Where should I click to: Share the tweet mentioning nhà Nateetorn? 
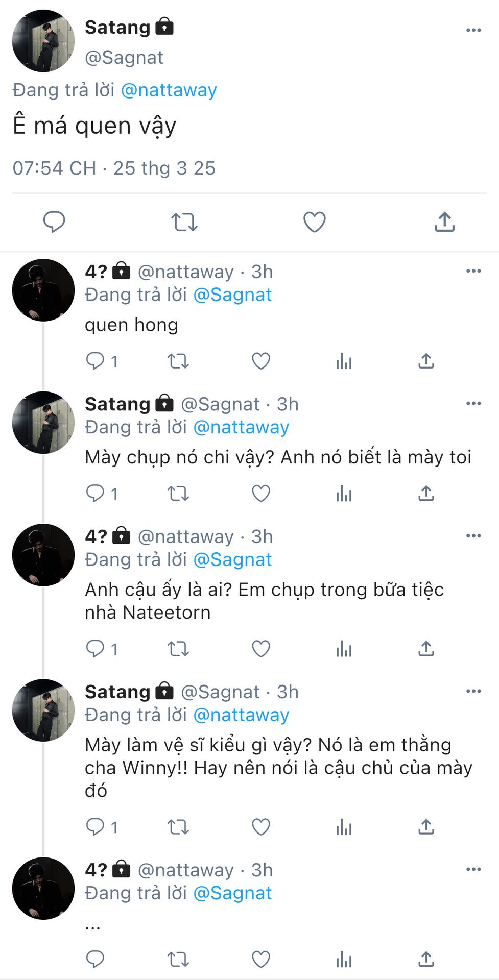(426, 649)
